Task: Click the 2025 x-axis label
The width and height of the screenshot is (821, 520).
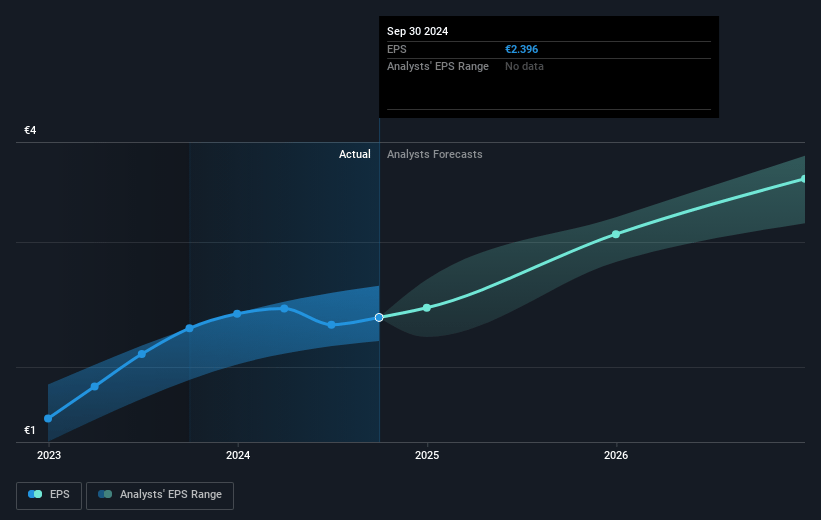Action: point(427,456)
